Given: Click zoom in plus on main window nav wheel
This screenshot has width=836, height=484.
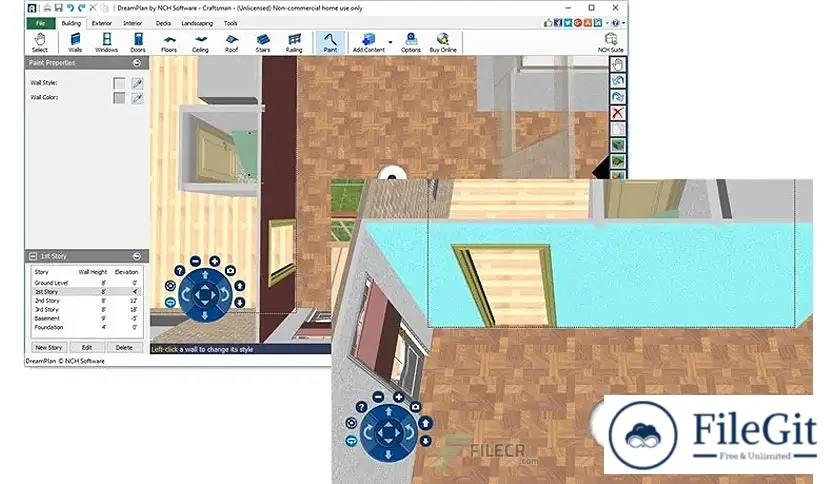Looking at the screenshot, I should 214,261.
